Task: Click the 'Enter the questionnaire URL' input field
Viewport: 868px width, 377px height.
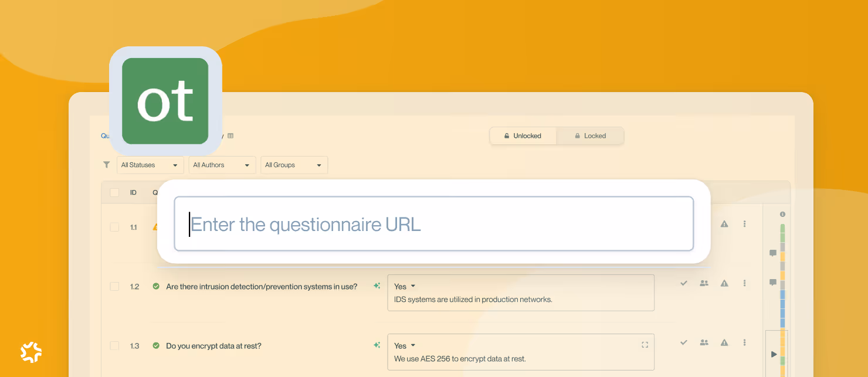Action: click(434, 223)
